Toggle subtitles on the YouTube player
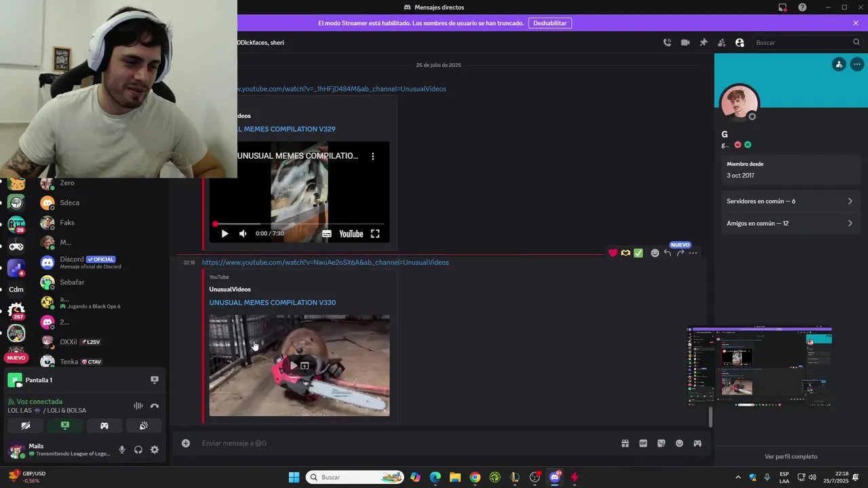The width and height of the screenshot is (868, 488). [327, 234]
